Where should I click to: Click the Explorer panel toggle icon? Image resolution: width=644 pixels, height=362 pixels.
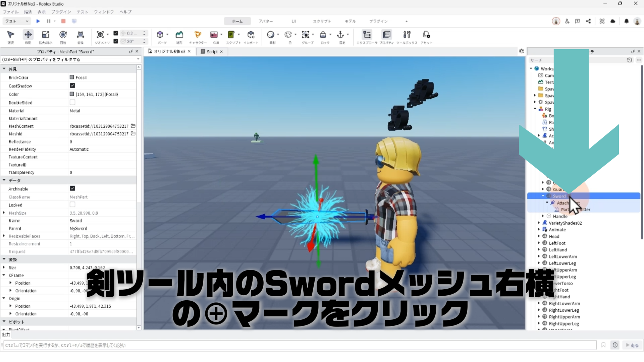[x=367, y=35]
